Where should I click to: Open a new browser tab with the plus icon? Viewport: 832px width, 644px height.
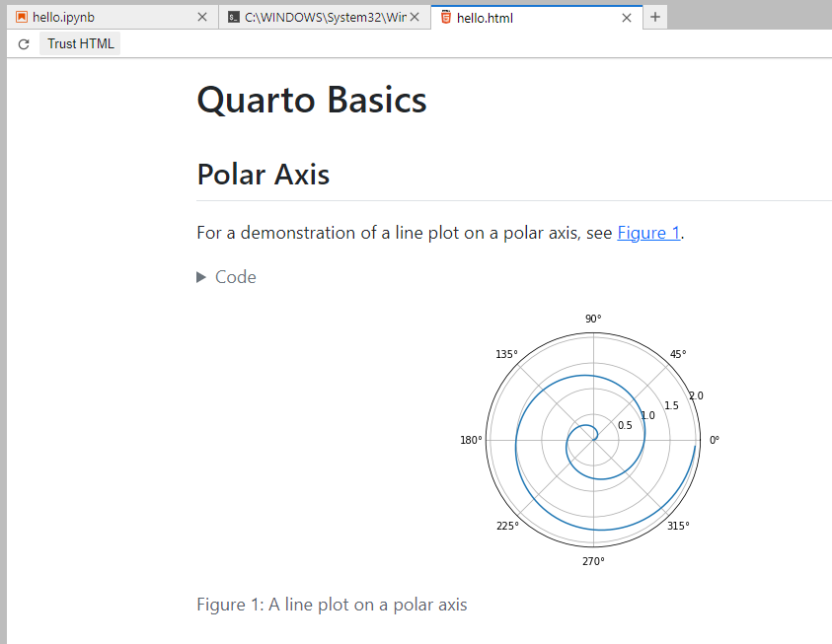[654, 17]
